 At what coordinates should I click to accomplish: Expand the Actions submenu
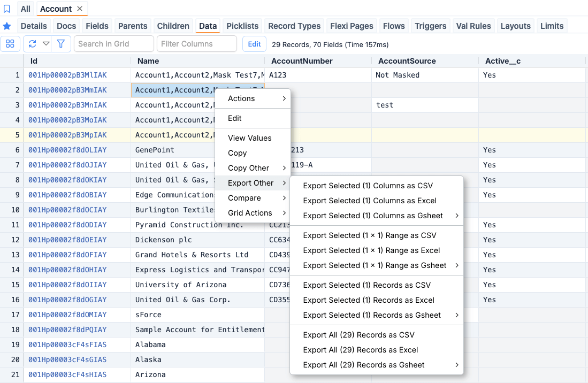pyautogui.click(x=252, y=98)
